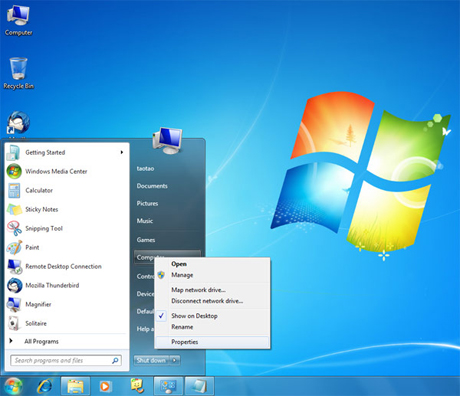
Task: Launch Windows Media Player from taskbar
Action: pos(105,386)
